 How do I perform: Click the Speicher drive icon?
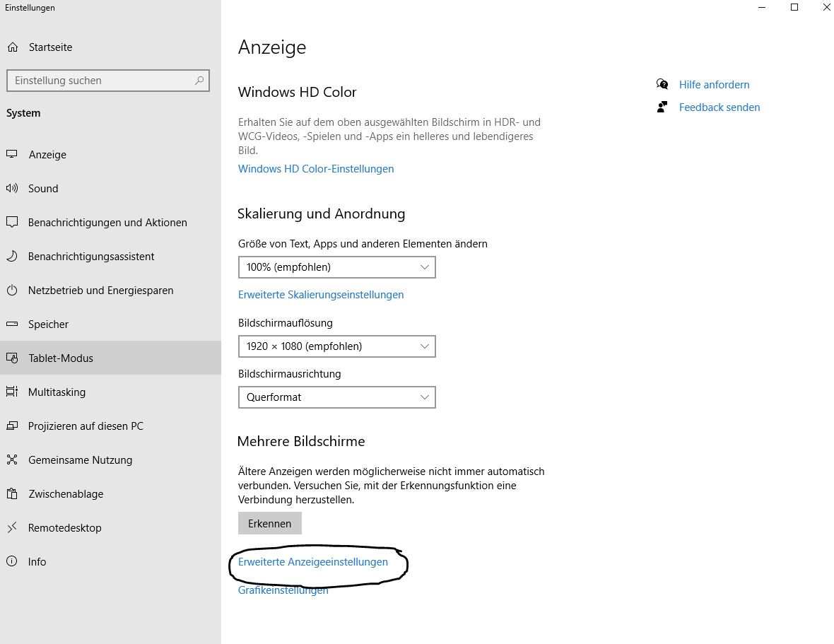(12, 324)
